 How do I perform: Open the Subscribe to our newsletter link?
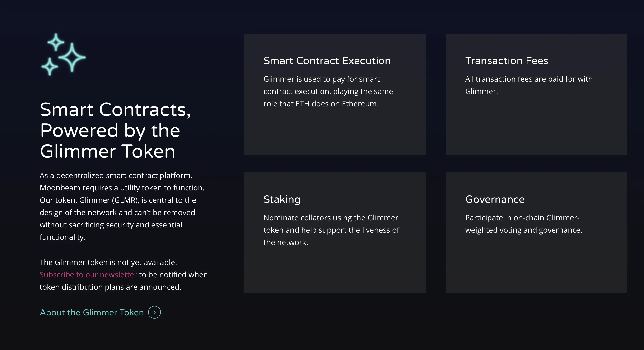pyautogui.click(x=88, y=274)
